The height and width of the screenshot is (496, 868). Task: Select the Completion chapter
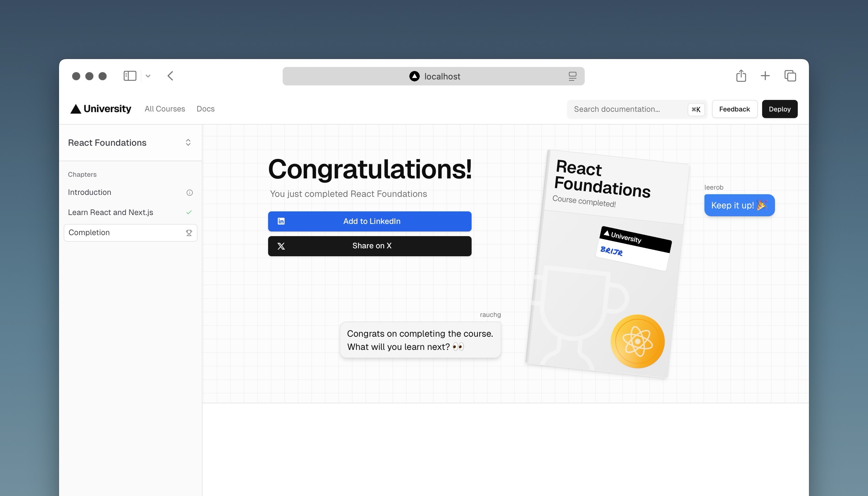(x=130, y=233)
